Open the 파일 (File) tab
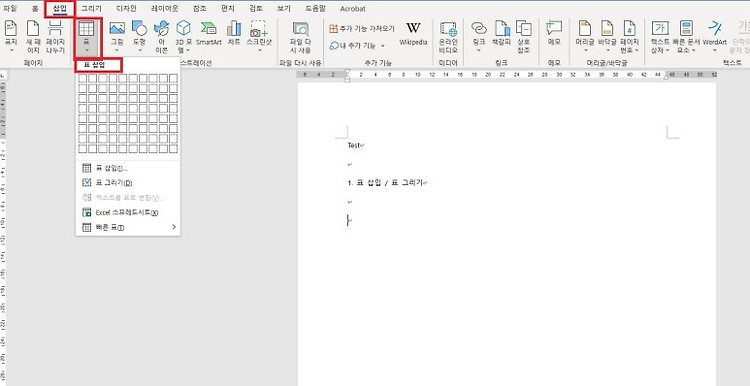The width and height of the screenshot is (750, 386). coord(10,9)
